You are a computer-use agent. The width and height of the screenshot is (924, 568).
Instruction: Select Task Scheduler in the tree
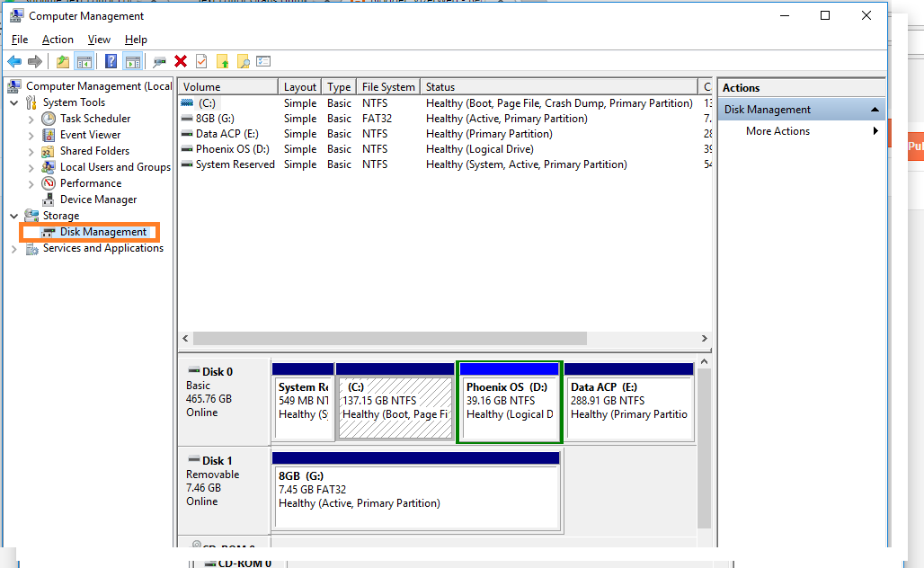coord(95,119)
